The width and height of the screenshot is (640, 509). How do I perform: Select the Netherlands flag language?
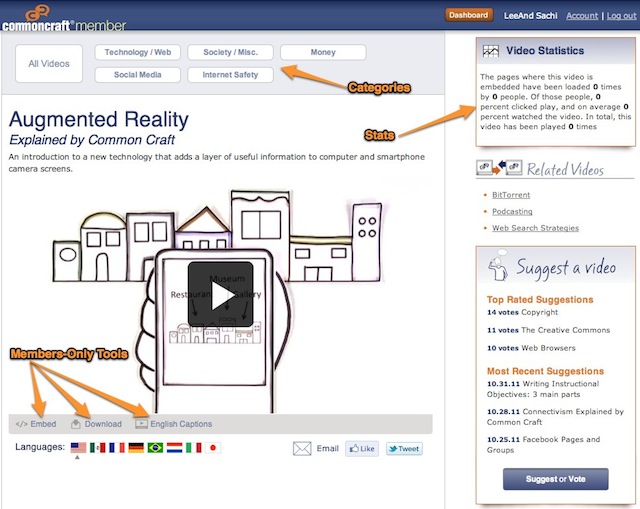coord(174,448)
